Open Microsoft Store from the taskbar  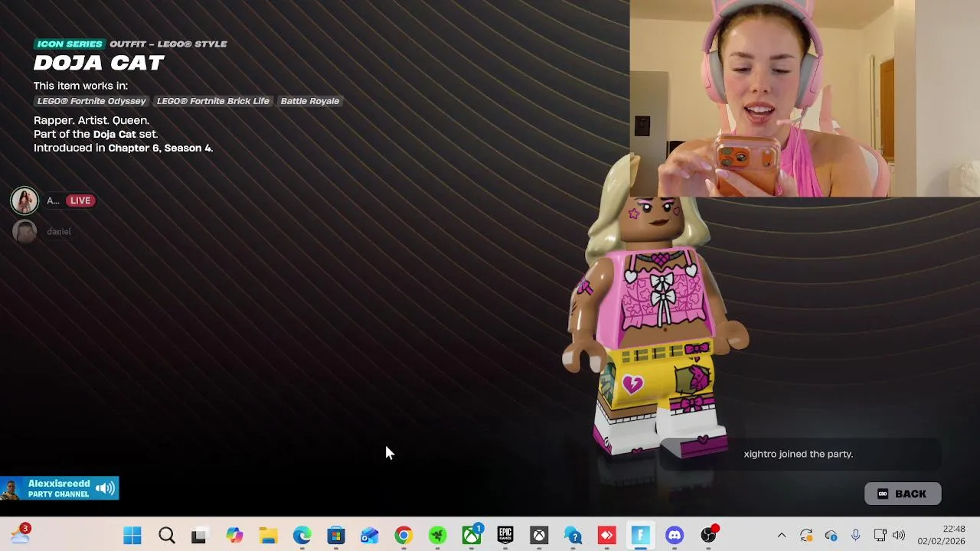click(335, 536)
